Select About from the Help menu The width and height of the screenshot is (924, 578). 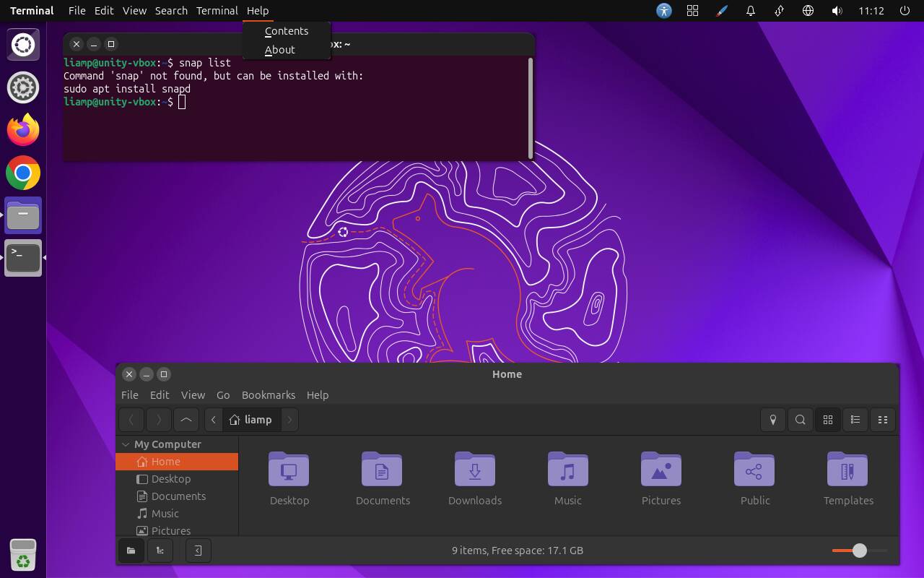pyautogui.click(x=280, y=50)
